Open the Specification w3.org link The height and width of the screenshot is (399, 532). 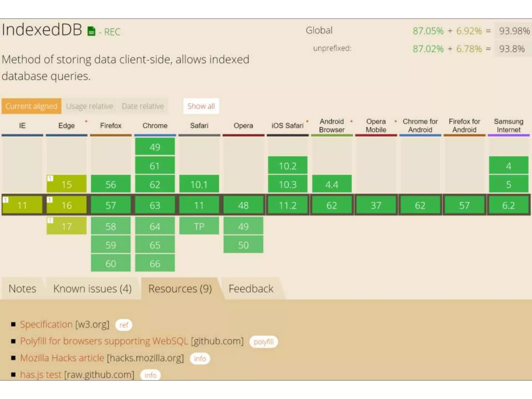46,324
